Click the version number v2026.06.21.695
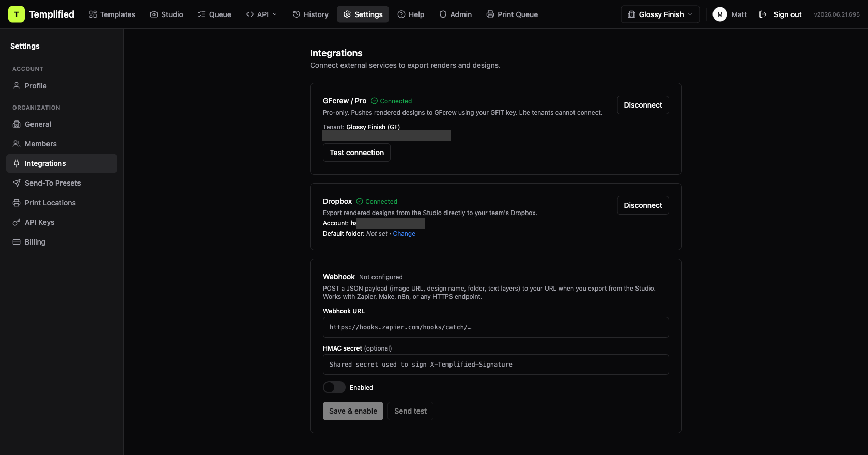 [x=837, y=14]
